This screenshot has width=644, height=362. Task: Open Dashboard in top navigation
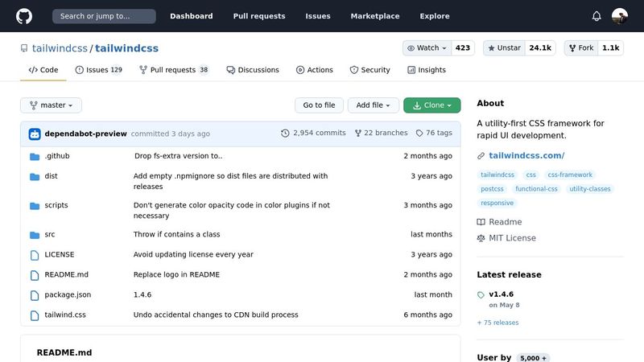coord(192,16)
